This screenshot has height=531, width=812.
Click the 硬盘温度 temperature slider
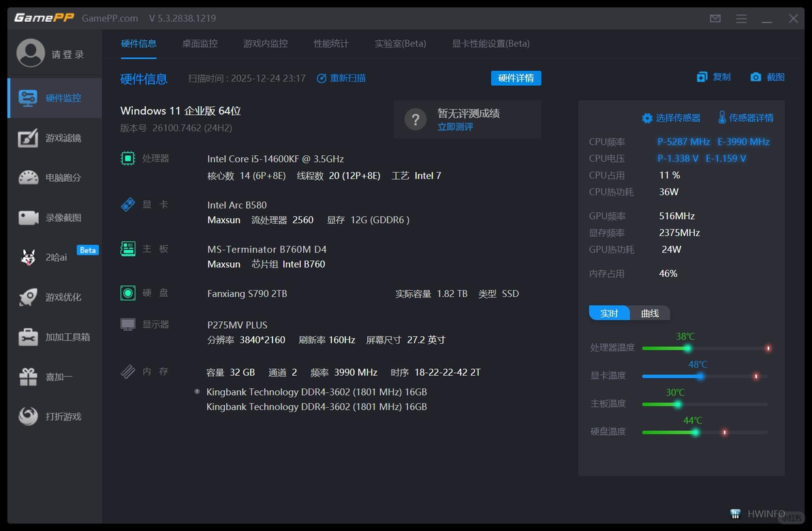pos(705,432)
